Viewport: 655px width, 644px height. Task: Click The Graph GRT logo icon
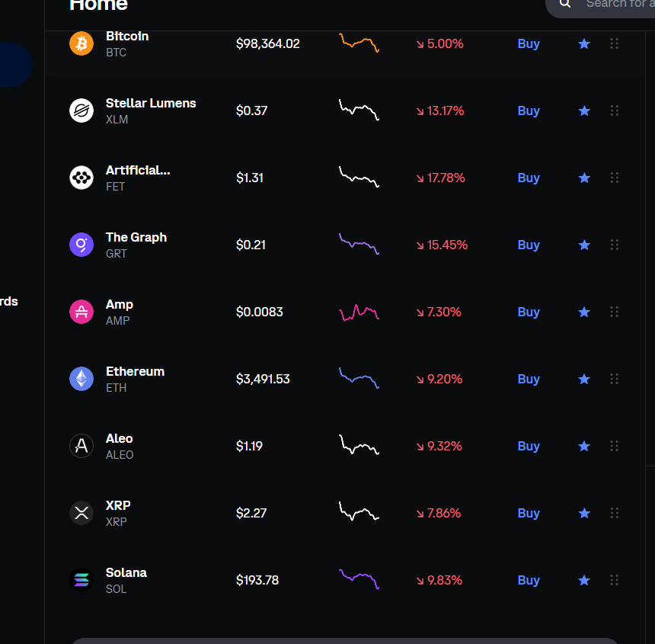tap(81, 245)
